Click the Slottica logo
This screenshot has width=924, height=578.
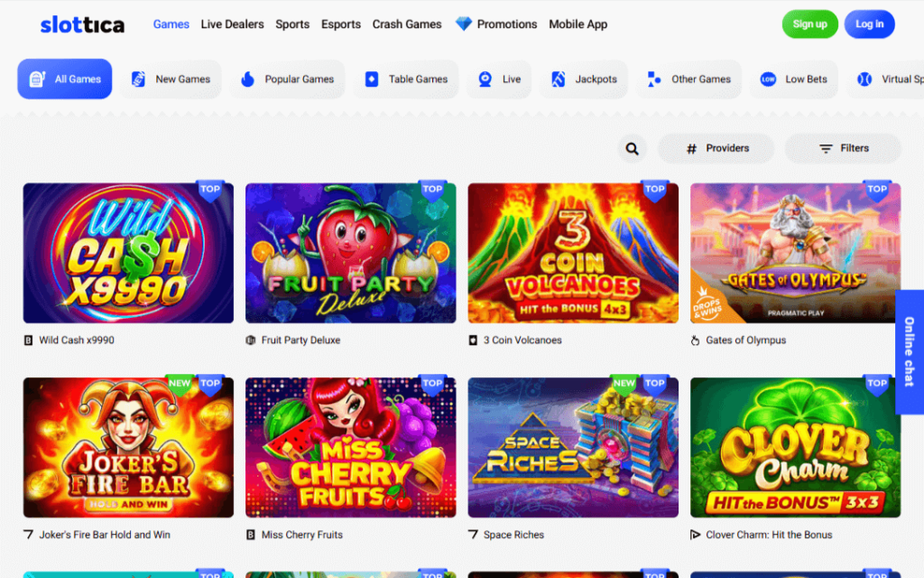coord(82,24)
